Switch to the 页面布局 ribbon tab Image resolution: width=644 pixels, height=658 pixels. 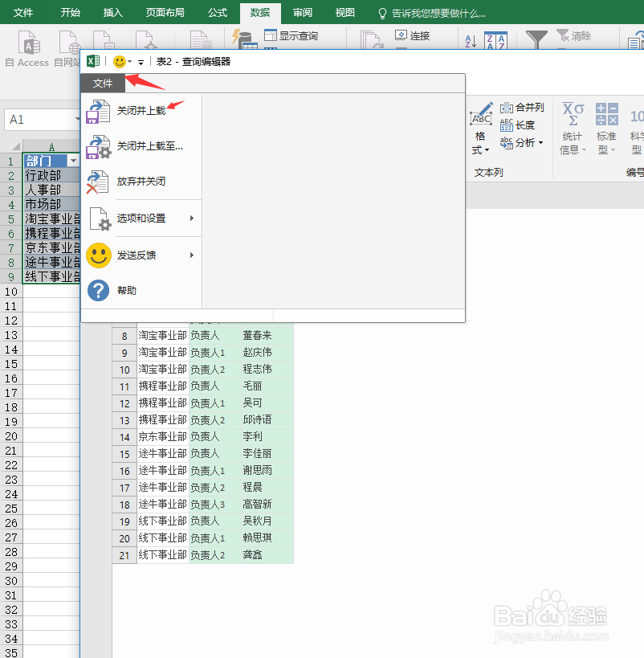[x=165, y=13]
